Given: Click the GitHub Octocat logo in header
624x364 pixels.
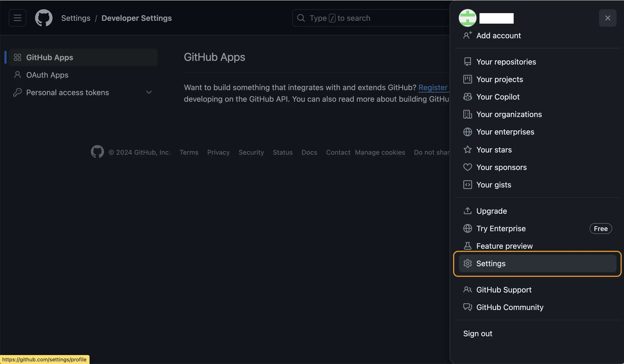Looking at the screenshot, I should [x=44, y=18].
